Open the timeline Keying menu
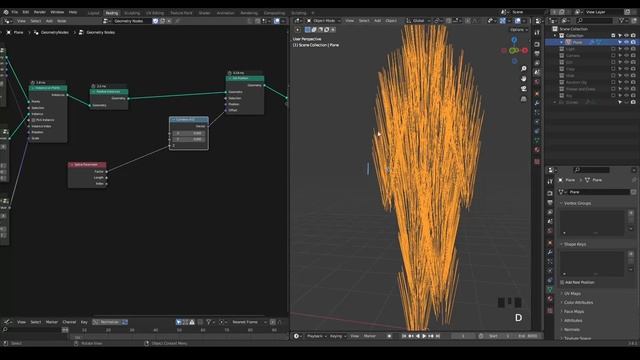 coord(338,336)
